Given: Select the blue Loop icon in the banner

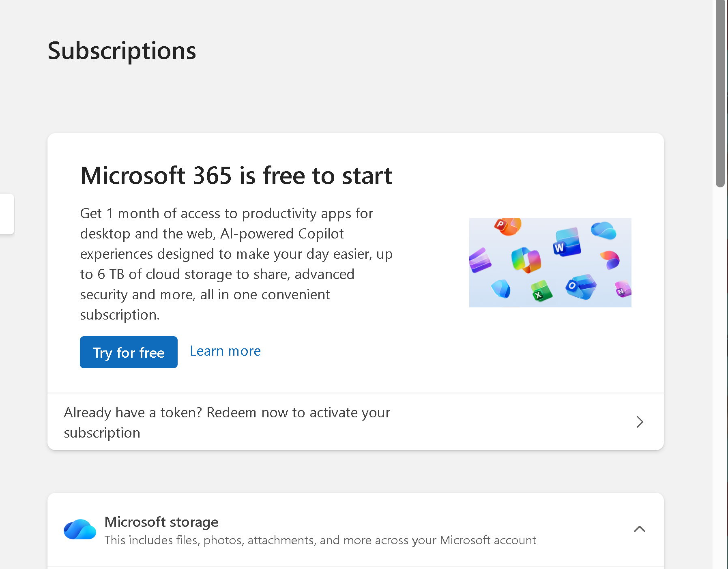Looking at the screenshot, I should 500,289.
